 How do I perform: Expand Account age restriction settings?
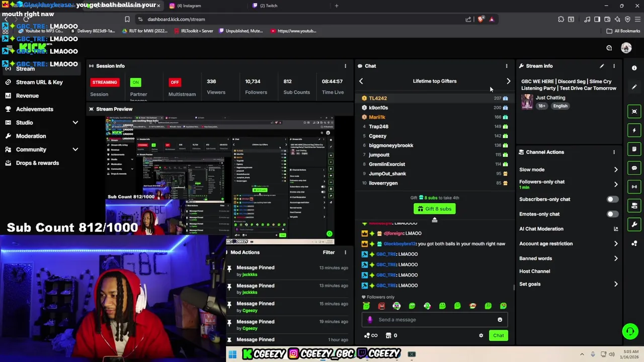(616, 243)
